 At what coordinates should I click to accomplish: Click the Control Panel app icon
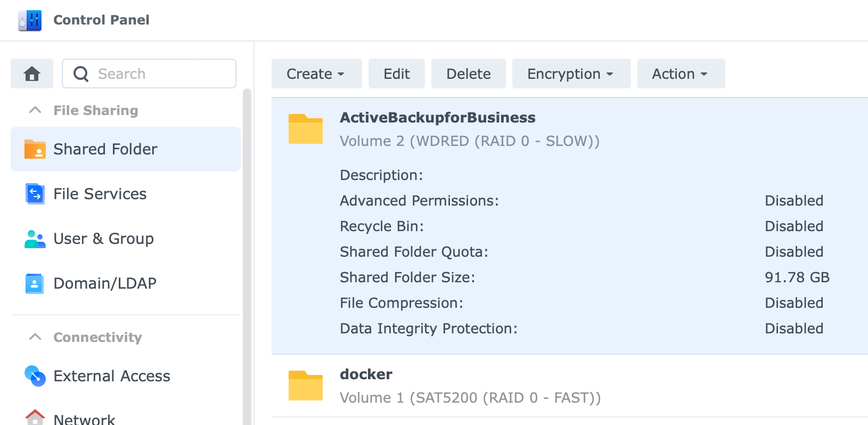30,20
